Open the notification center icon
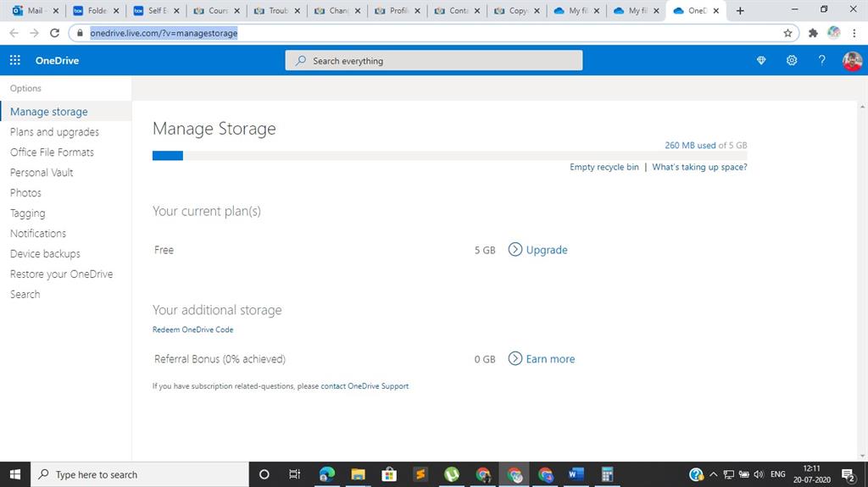Viewport: 868px width, 487px height. (848, 475)
